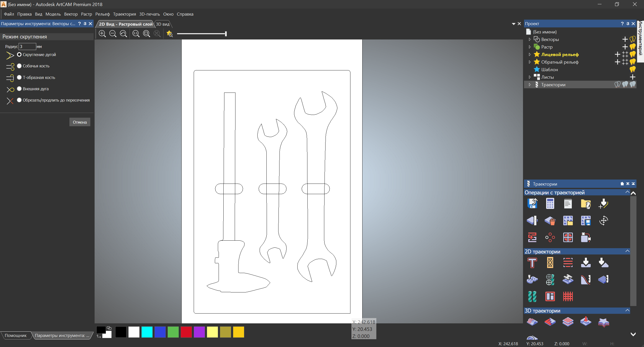Click the toolpath calculator icon
Viewport: 644px width, 347px height.
tap(550, 204)
